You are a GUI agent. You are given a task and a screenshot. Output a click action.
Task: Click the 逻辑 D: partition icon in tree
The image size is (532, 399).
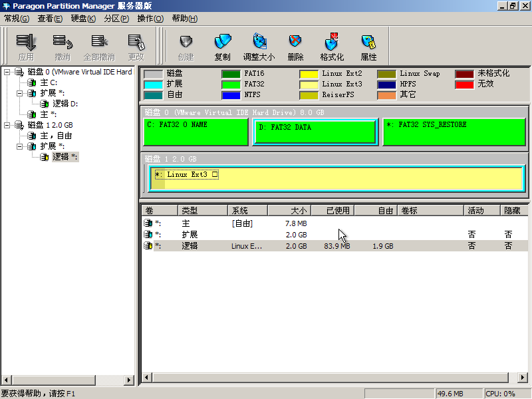point(45,104)
